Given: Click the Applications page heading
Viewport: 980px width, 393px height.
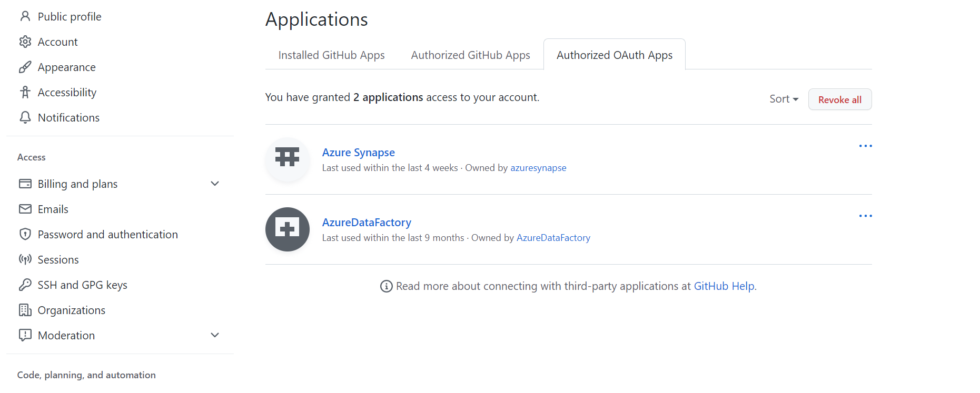Looking at the screenshot, I should click(316, 19).
